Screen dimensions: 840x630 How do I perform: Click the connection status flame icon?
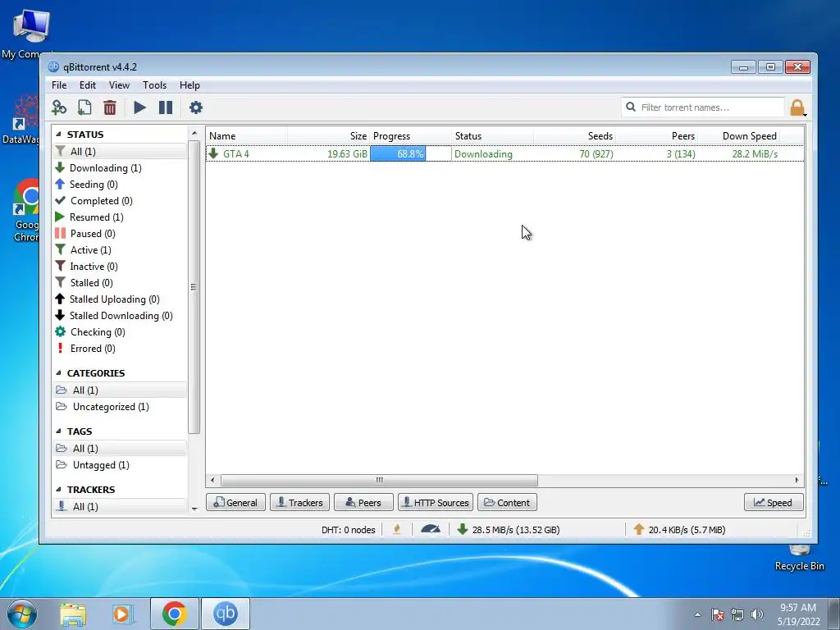pos(397,529)
